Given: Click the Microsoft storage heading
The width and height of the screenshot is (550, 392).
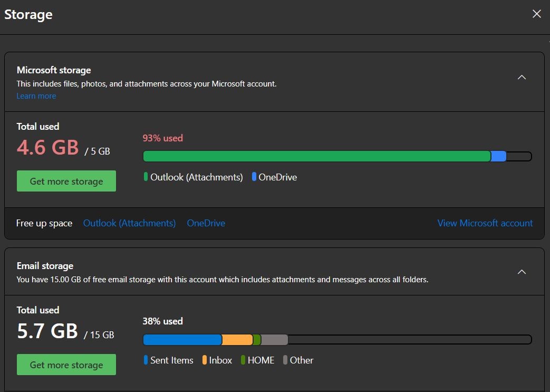Looking at the screenshot, I should [54, 70].
